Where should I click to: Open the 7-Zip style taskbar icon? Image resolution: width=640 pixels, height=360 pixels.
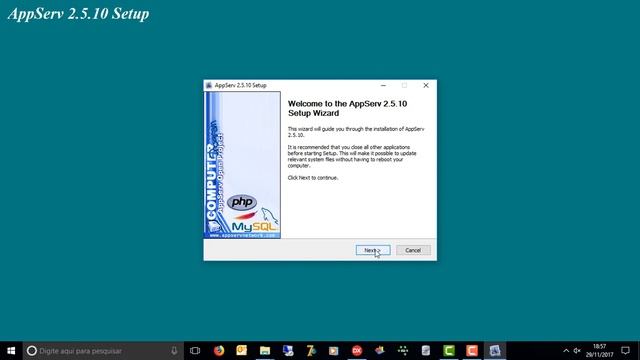pyautogui.click(x=311, y=351)
